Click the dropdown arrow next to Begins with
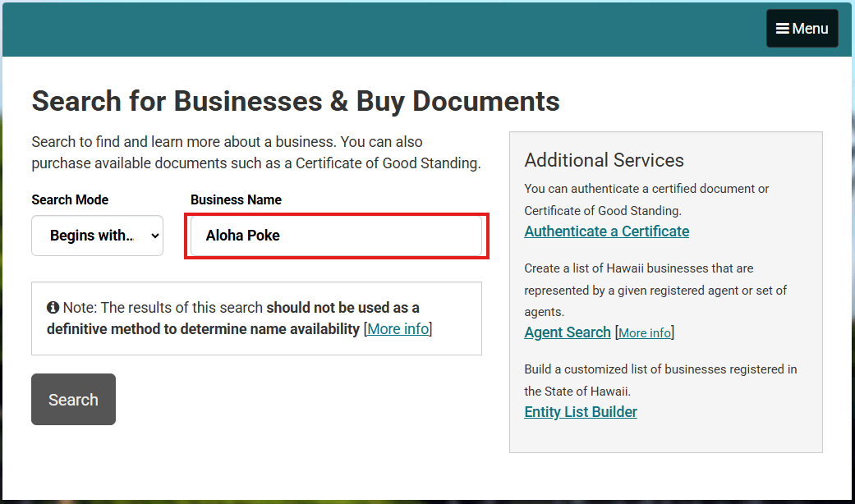This screenshot has width=855, height=504. (155, 236)
